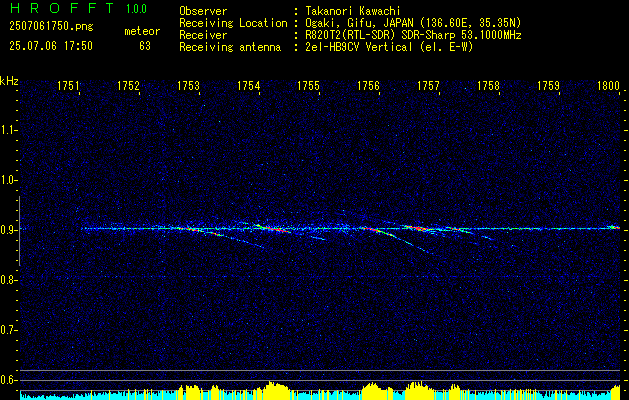The width and height of the screenshot is (629, 400).
Task: Click the 0.9 kHz axis label
Action: click(8, 230)
